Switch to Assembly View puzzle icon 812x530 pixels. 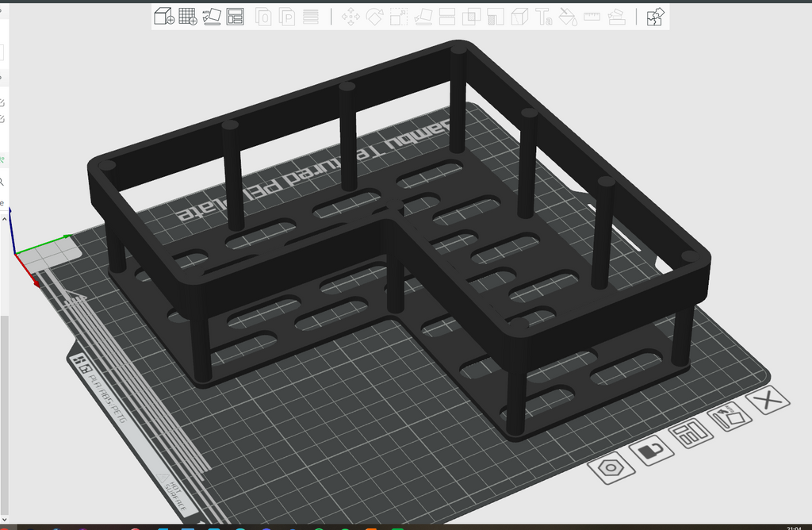pos(655,17)
